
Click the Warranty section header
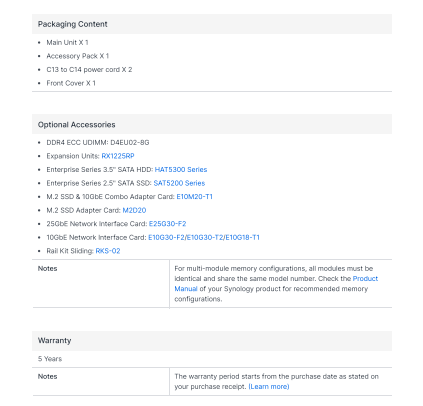click(x=212, y=341)
